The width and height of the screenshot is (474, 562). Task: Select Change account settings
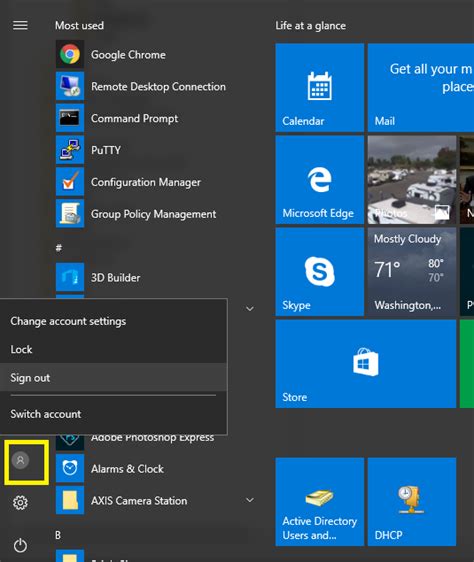click(113, 321)
